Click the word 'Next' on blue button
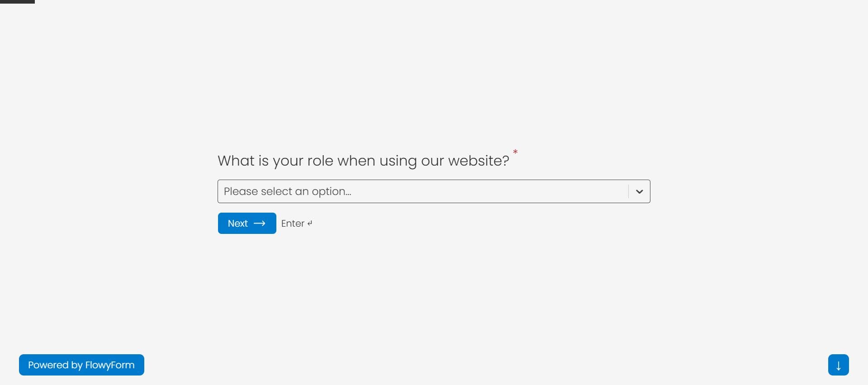The width and height of the screenshot is (868, 385). coord(238,223)
